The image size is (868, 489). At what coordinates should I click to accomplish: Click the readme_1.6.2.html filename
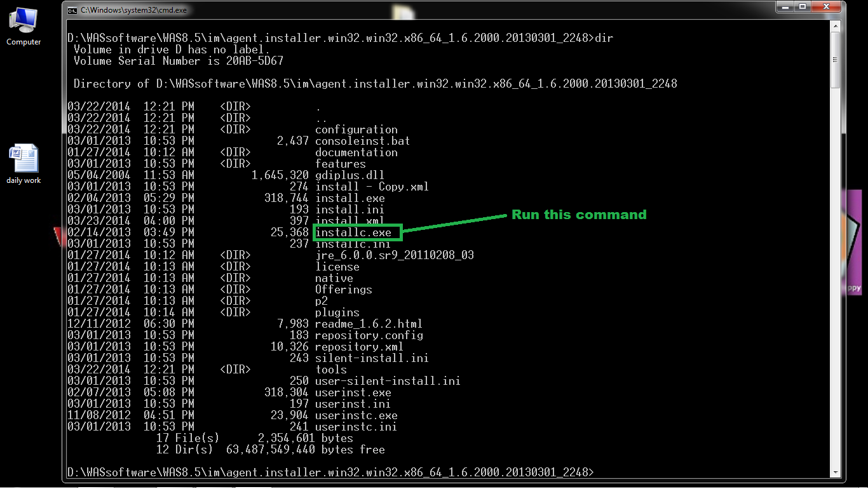(x=369, y=324)
